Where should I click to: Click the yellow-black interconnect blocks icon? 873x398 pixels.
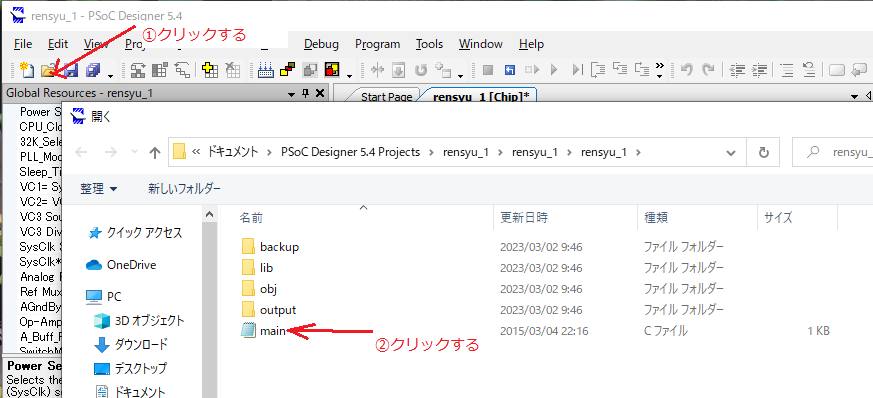click(x=287, y=70)
